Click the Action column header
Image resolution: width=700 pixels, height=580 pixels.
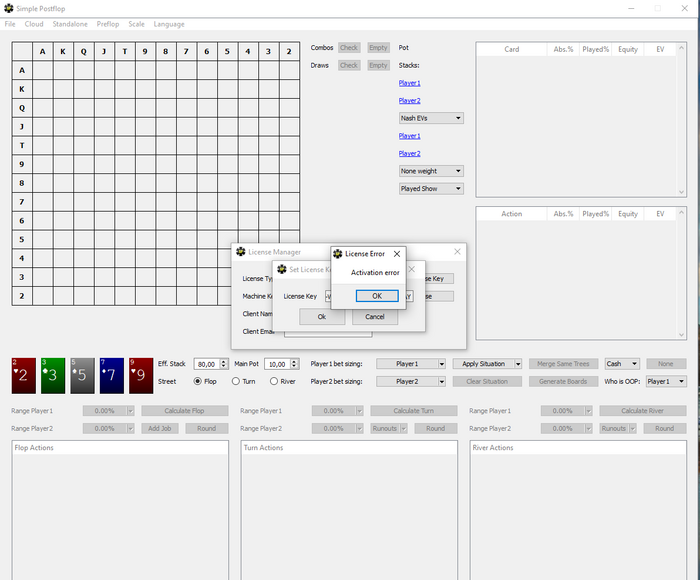[x=512, y=214]
